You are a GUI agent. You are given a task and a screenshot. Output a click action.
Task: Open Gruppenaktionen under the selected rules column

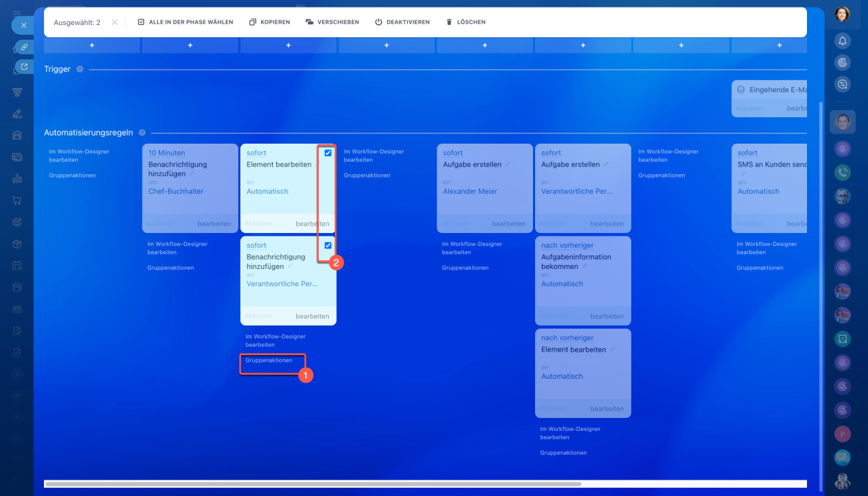pyautogui.click(x=269, y=360)
